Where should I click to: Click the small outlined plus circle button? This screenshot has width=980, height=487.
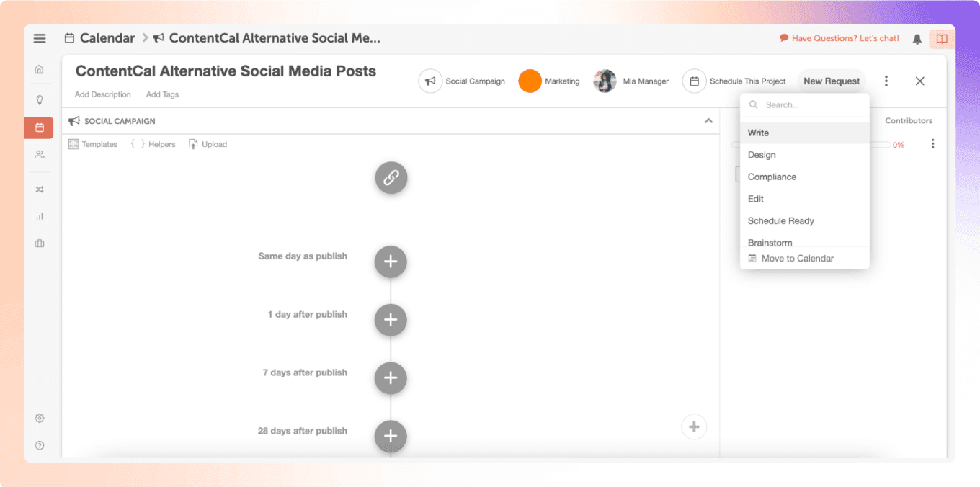(x=694, y=426)
